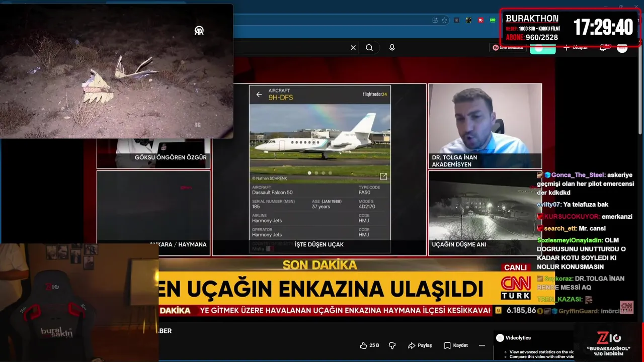Clear the YouTube search box with X

point(353,48)
